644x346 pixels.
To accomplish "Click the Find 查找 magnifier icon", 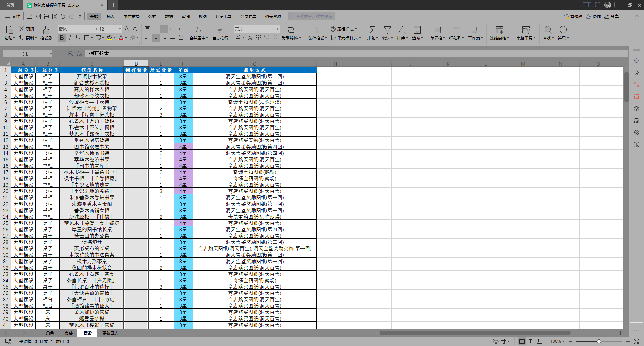I will click(548, 30).
